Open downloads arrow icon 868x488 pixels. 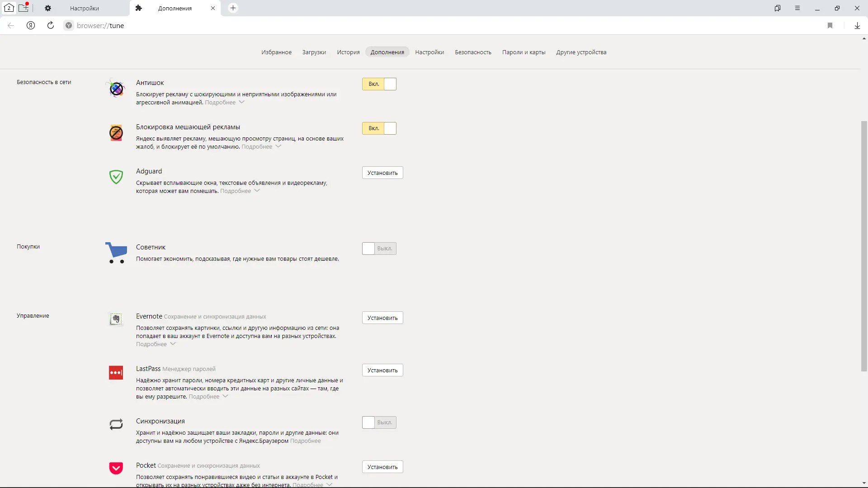857,25
